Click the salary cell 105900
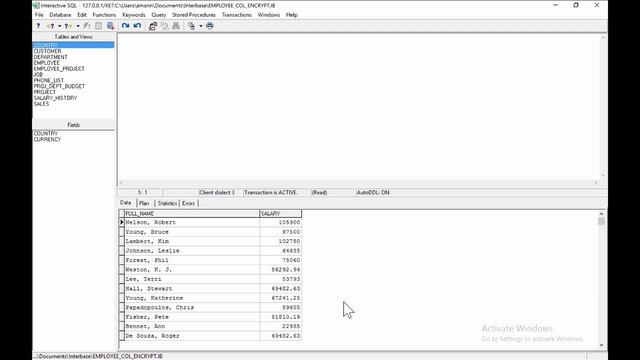640x360 pixels. (281, 222)
